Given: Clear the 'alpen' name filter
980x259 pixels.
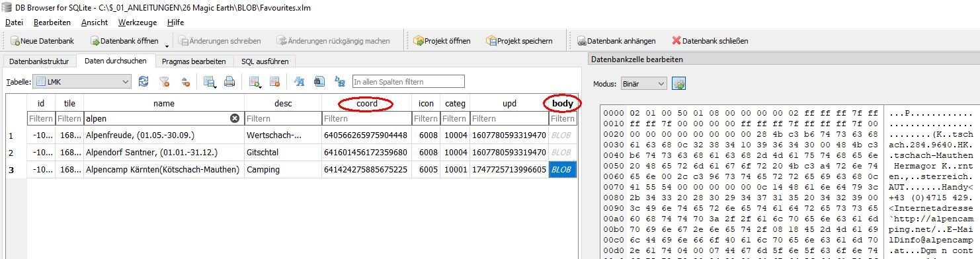Looking at the screenshot, I should click(234, 118).
